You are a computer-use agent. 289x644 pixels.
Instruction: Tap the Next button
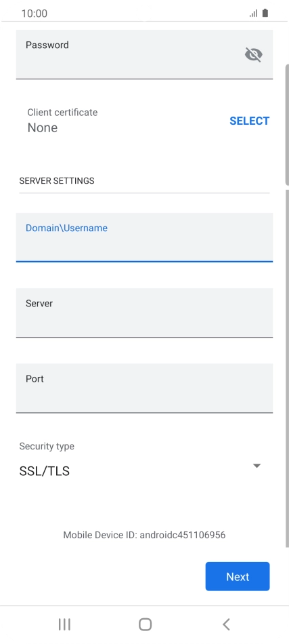(238, 576)
